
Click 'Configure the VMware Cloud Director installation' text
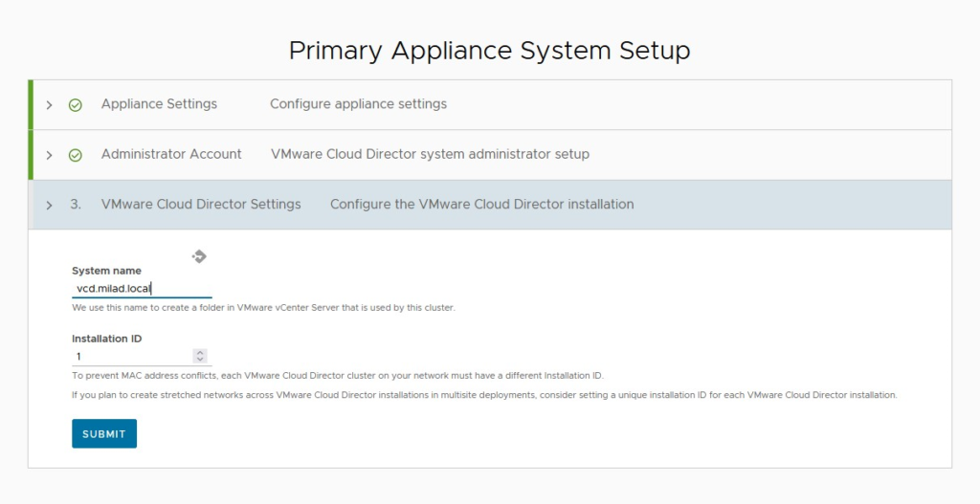[482, 204]
